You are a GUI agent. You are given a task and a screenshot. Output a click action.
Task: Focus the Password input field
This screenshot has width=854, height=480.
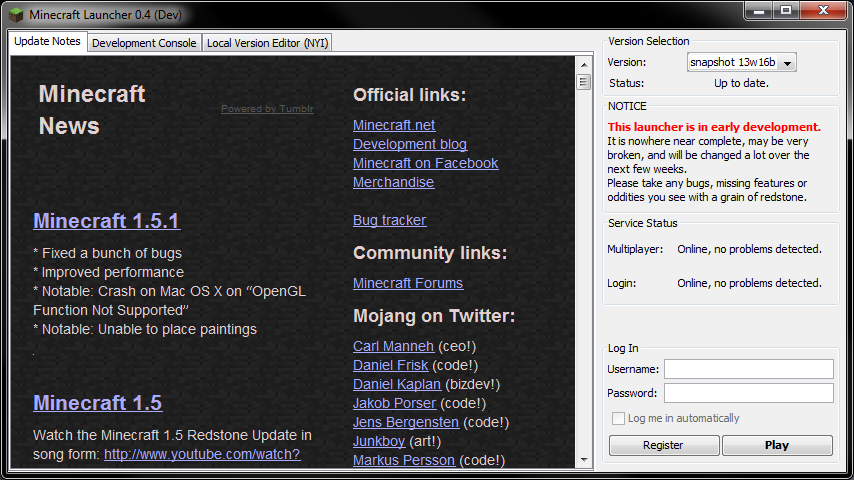click(748, 393)
